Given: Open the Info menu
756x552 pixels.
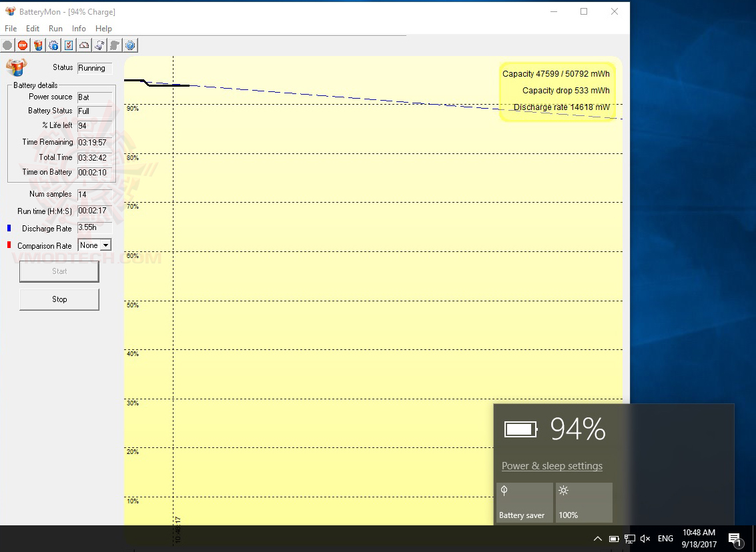Looking at the screenshot, I should point(79,29).
